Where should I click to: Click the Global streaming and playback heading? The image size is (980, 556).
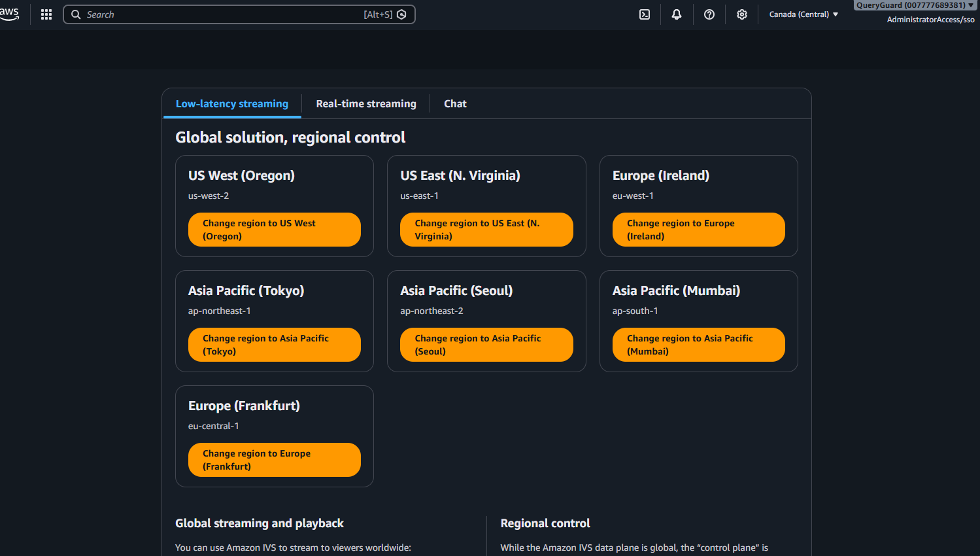260,523
